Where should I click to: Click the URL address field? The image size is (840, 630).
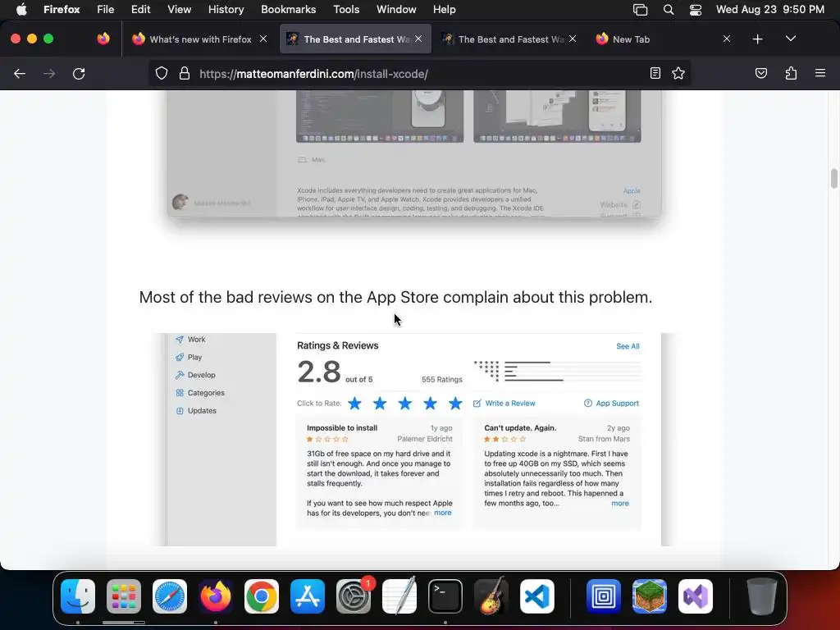(x=421, y=74)
